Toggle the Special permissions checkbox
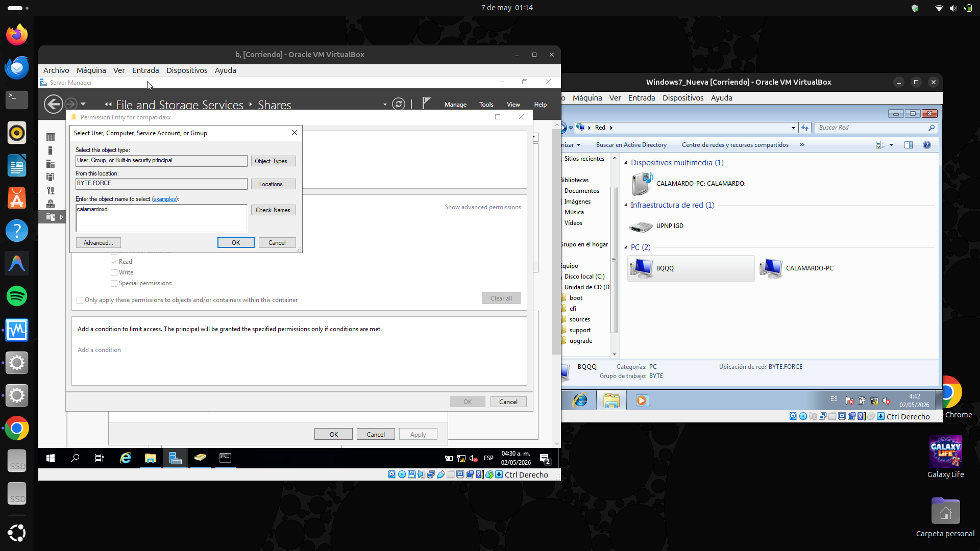 click(x=114, y=283)
